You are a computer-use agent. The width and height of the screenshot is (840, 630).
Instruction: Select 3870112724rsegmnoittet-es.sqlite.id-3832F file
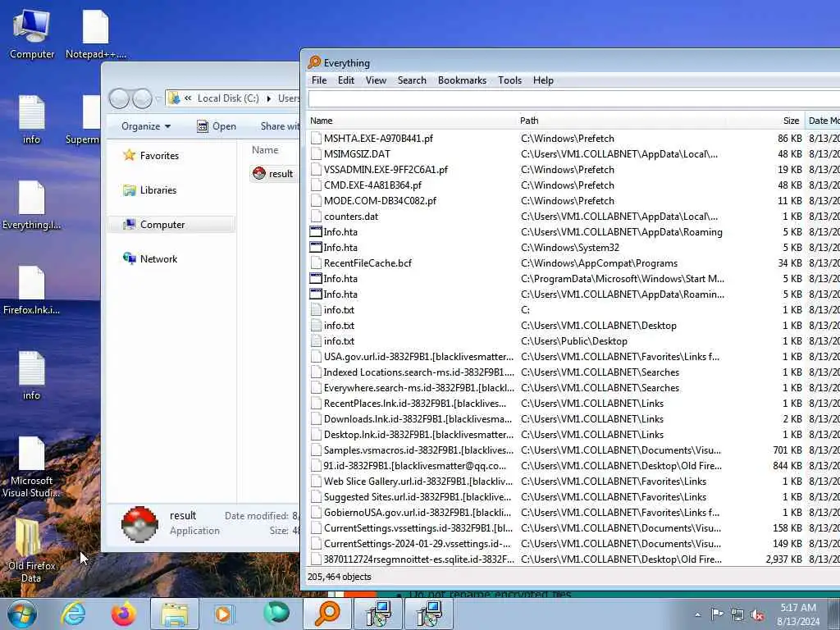418,559
